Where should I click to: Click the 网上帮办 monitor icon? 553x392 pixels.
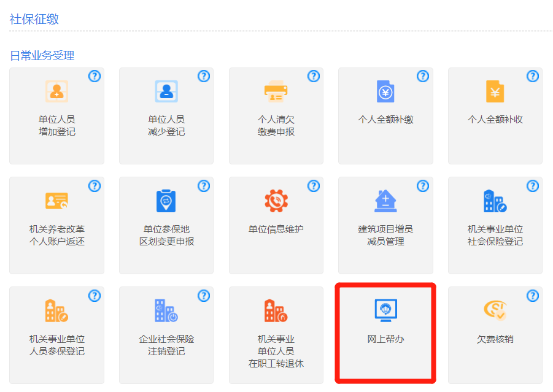(x=385, y=310)
